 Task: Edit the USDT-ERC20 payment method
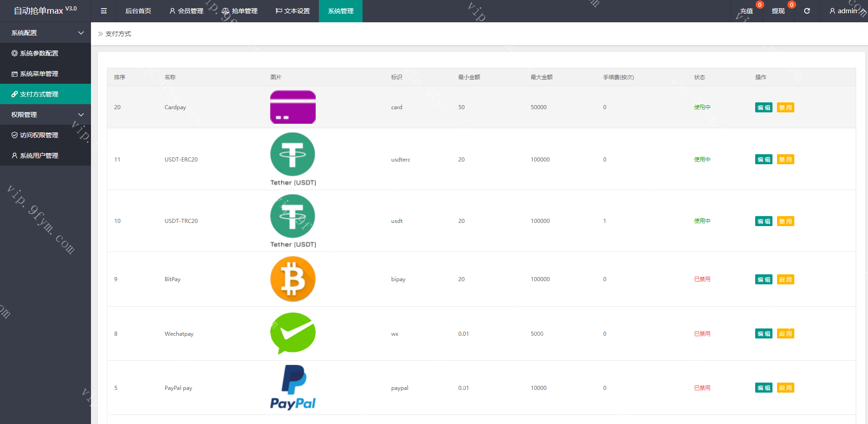(763, 159)
